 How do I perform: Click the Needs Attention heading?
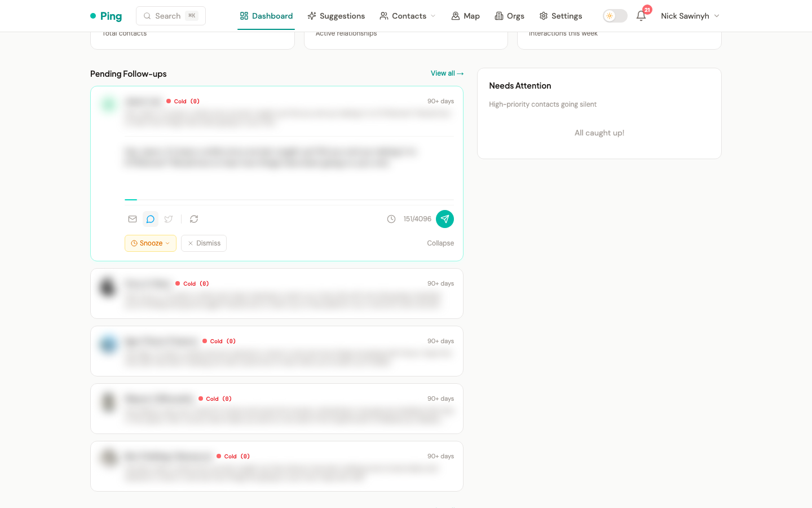click(520, 86)
